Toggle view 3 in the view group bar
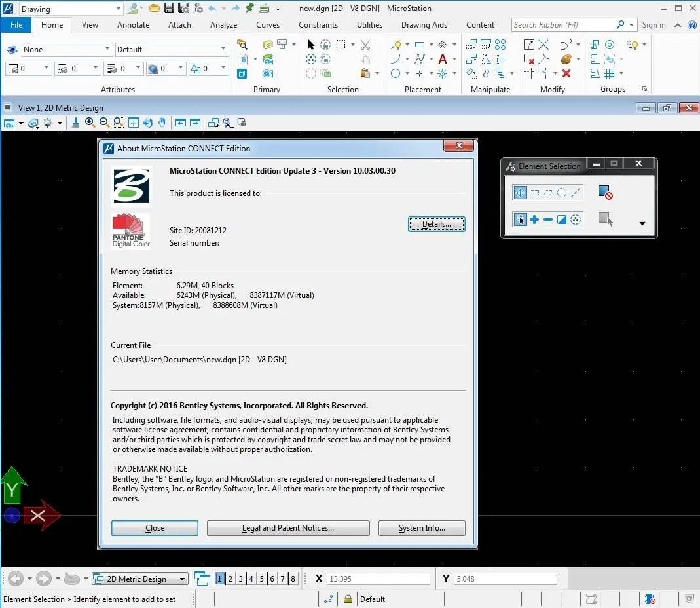 [x=240, y=579]
